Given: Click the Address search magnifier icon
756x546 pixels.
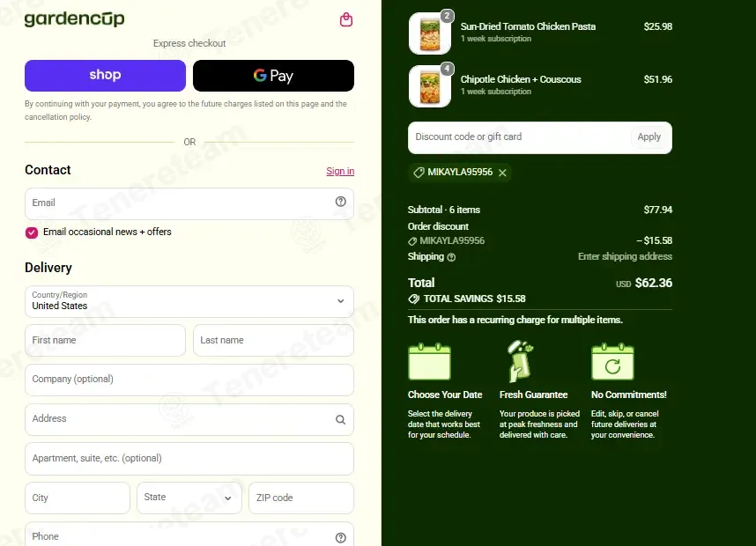Looking at the screenshot, I should [x=340, y=420].
